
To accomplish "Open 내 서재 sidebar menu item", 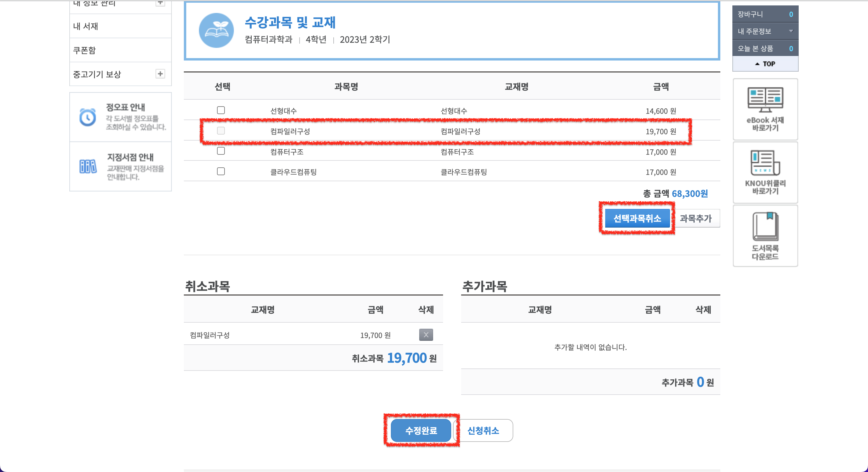I will [86, 26].
